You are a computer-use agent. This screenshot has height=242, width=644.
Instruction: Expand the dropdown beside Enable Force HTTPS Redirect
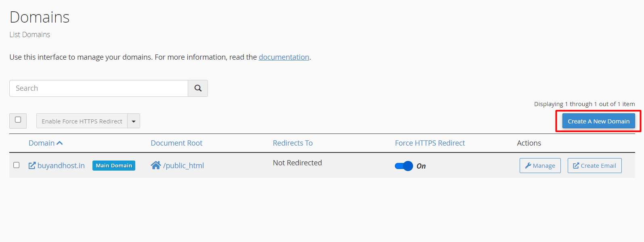tap(133, 121)
